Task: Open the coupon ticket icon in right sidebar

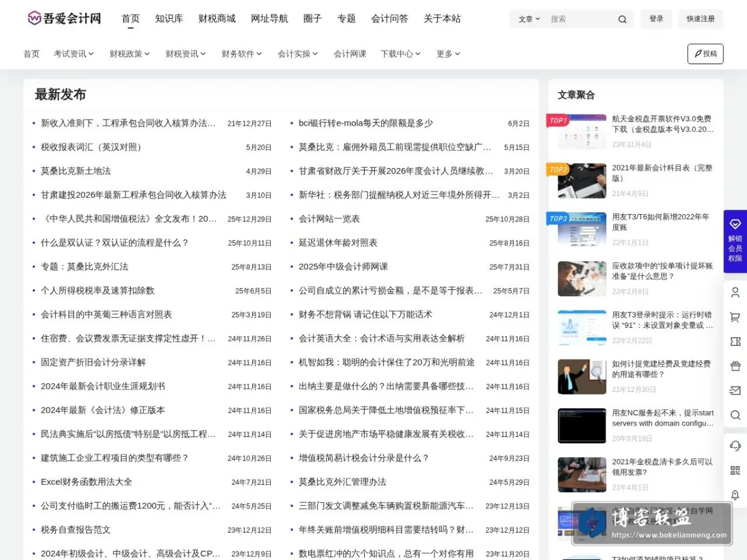Action: [735, 342]
